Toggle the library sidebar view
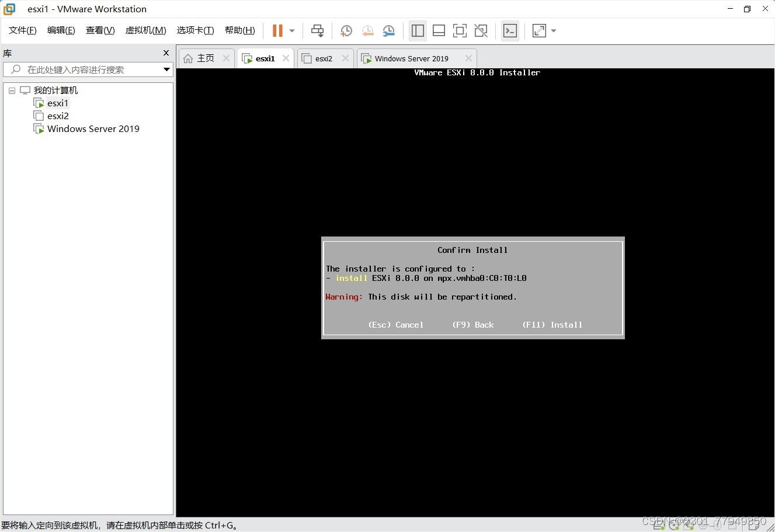775x532 pixels. coord(418,31)
